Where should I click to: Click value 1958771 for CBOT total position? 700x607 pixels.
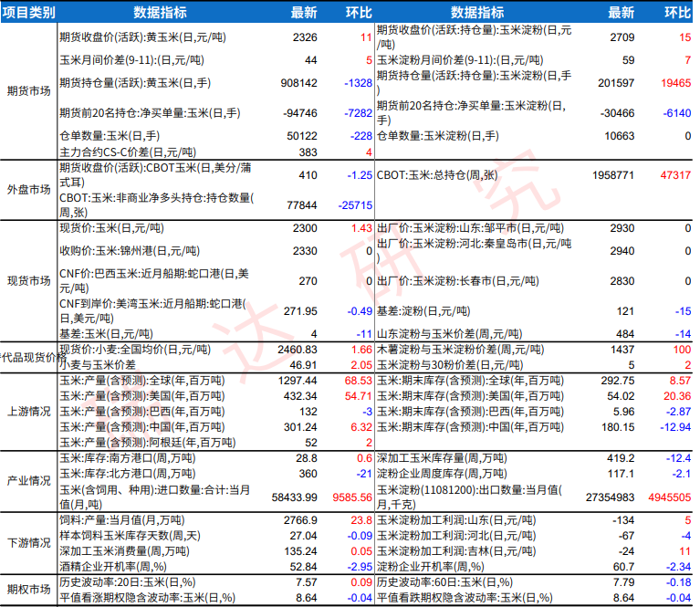tap(613, 175)
